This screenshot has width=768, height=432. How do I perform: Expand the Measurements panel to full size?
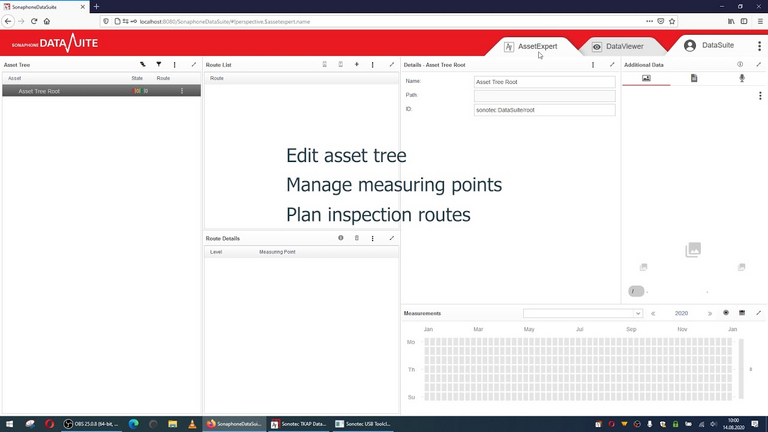(x=759, y=313)
